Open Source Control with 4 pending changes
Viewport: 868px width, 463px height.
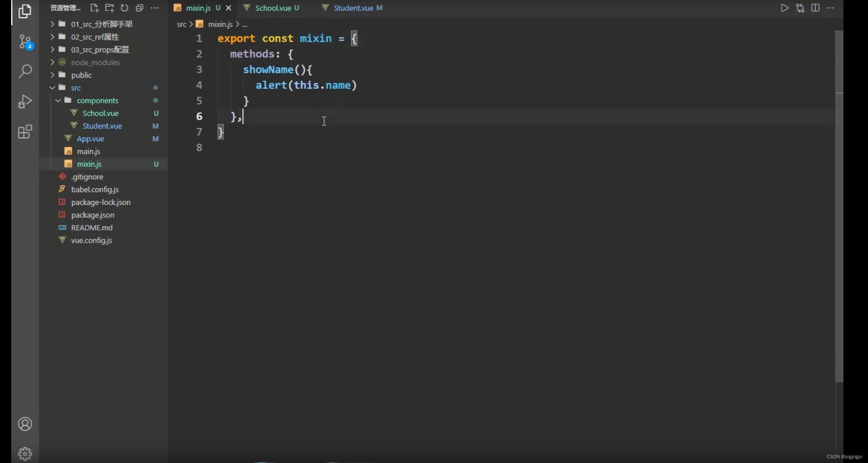pyautogui.click(x=25, y=42)
